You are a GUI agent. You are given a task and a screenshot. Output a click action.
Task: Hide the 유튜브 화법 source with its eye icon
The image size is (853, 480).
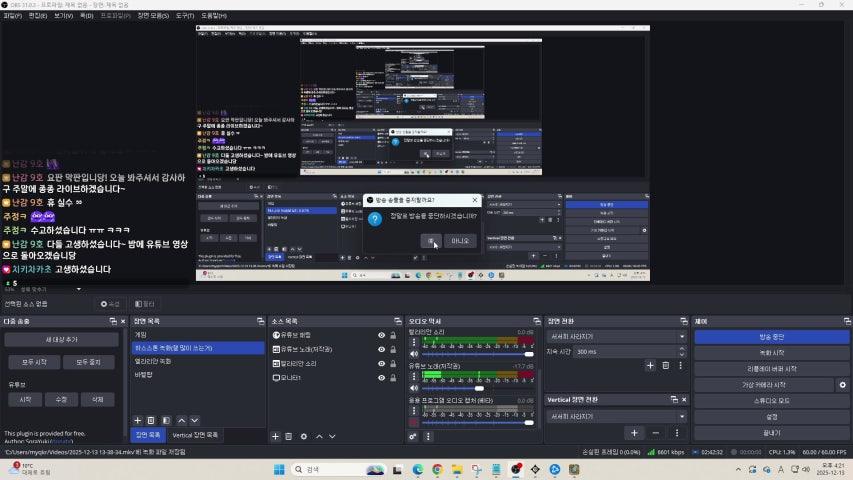(381, 335)
